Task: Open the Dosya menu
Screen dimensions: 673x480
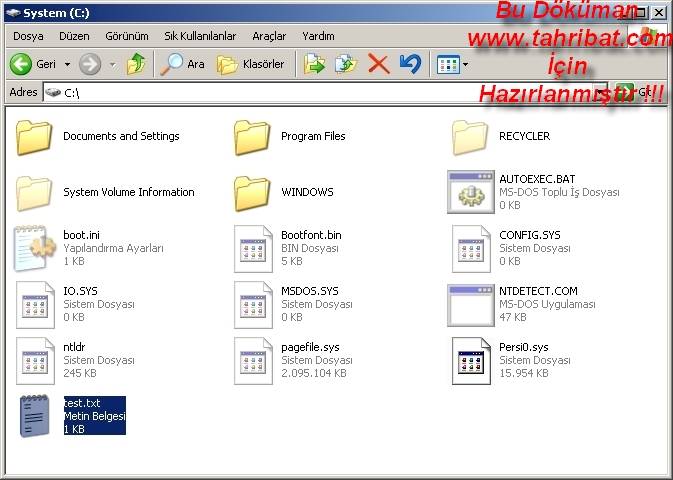Action: (28, 36)
